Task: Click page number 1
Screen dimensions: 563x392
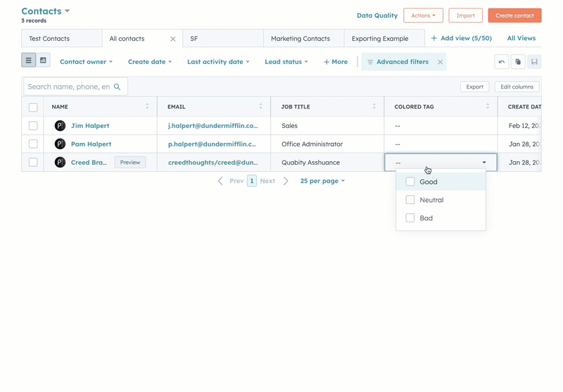Action: (x=252, y=181)
